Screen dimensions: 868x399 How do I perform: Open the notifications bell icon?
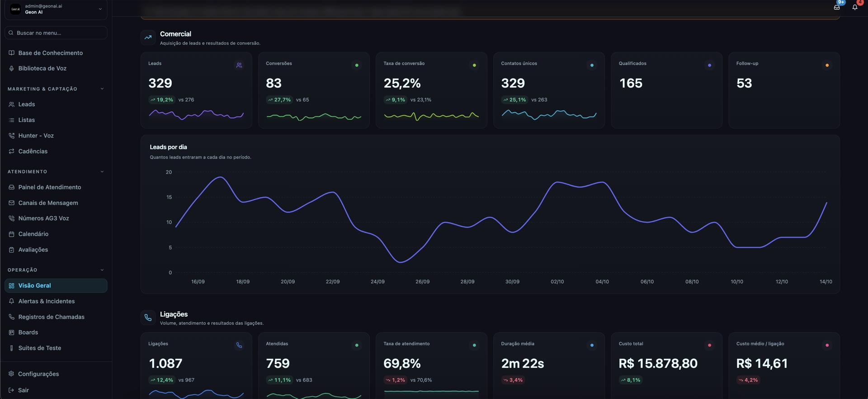pos(855,7)
